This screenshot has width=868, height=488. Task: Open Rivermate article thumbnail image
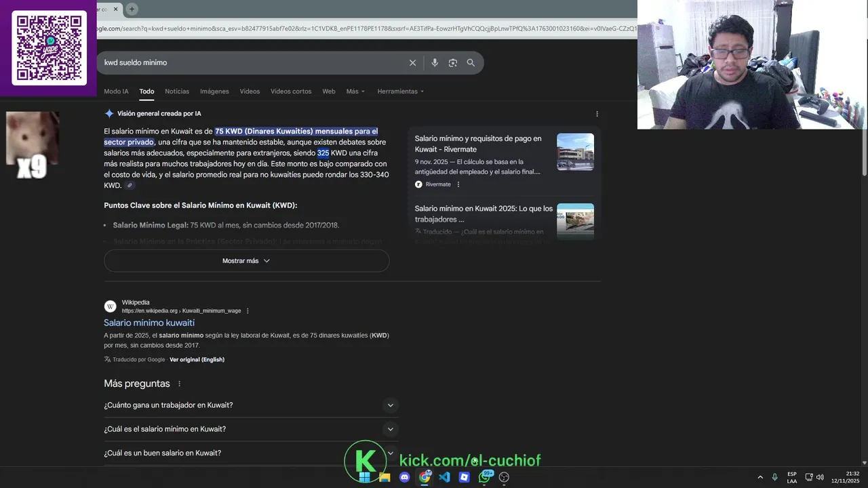point(575,152)
